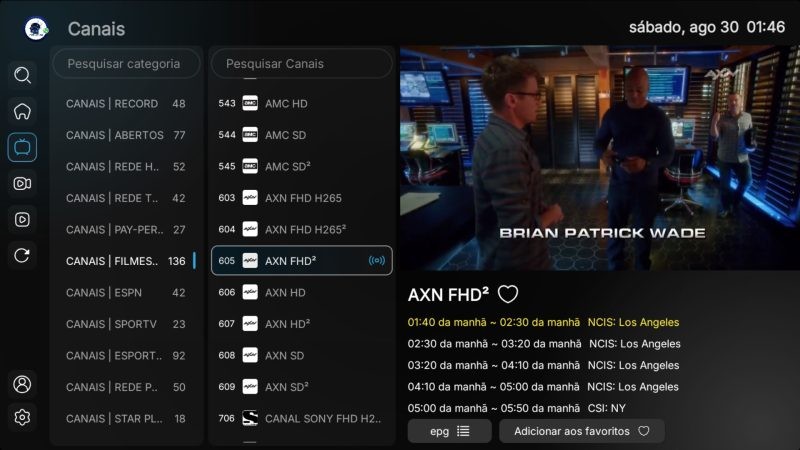
Task: Play channel 607 AXN HD²
Action: tap(302, 323)
